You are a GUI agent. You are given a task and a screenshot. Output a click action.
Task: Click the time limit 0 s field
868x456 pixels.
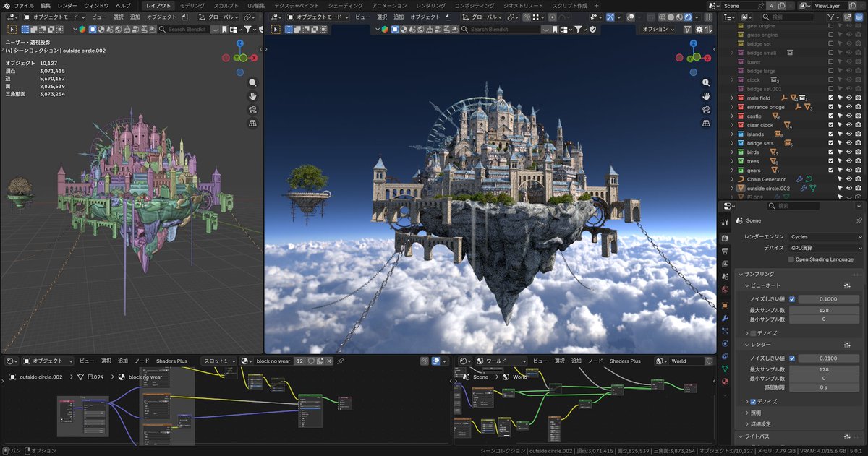click(x=824, y=387)
